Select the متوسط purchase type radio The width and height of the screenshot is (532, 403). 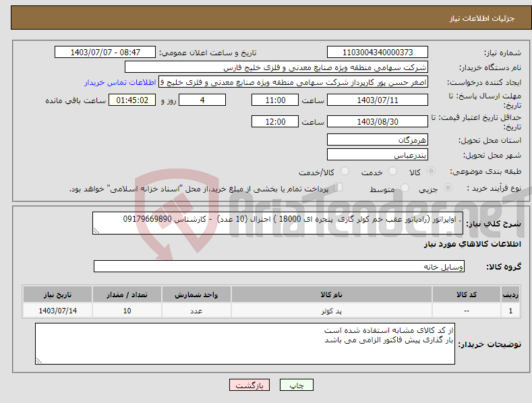(x=405, y=187)
